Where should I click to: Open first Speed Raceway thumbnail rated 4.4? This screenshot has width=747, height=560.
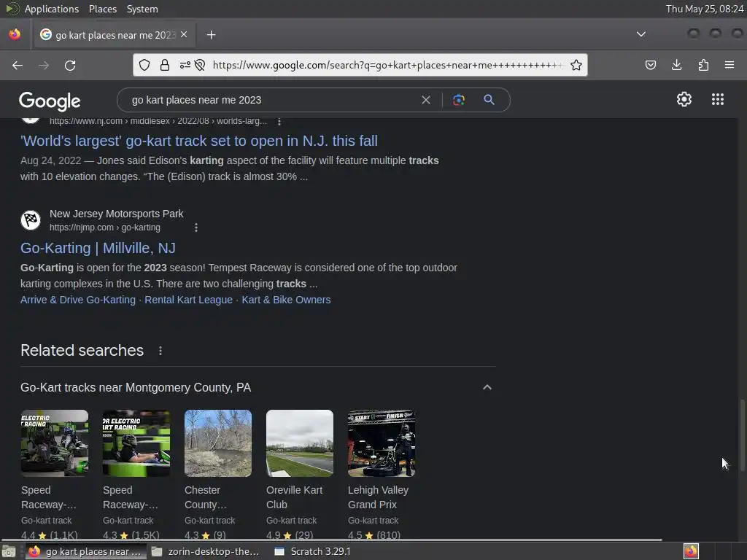tap(55, 443)
